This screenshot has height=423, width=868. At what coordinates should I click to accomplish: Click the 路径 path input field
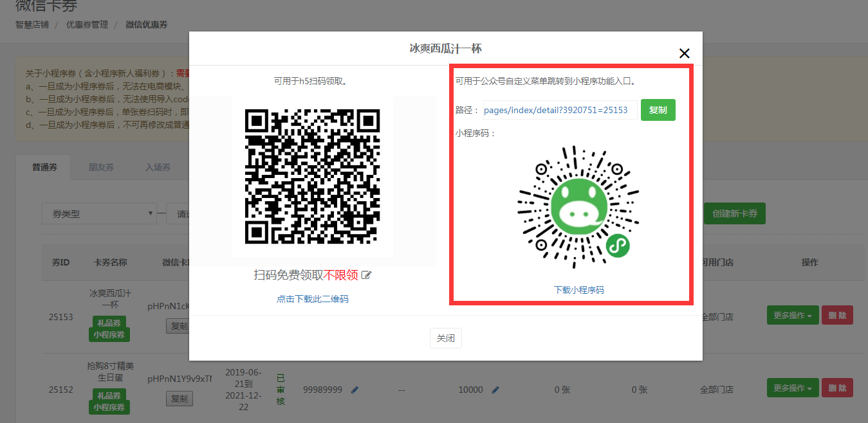[x=560, y=110]
